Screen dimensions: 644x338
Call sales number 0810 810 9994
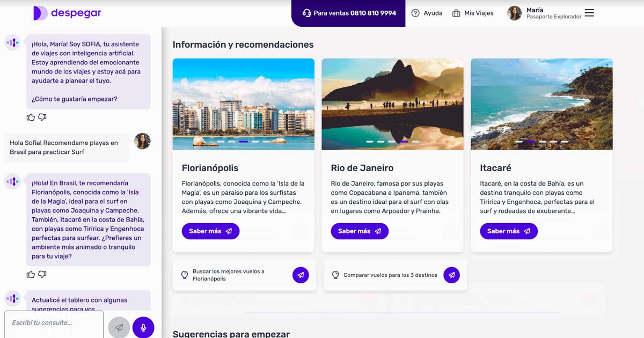pos(349,13)
